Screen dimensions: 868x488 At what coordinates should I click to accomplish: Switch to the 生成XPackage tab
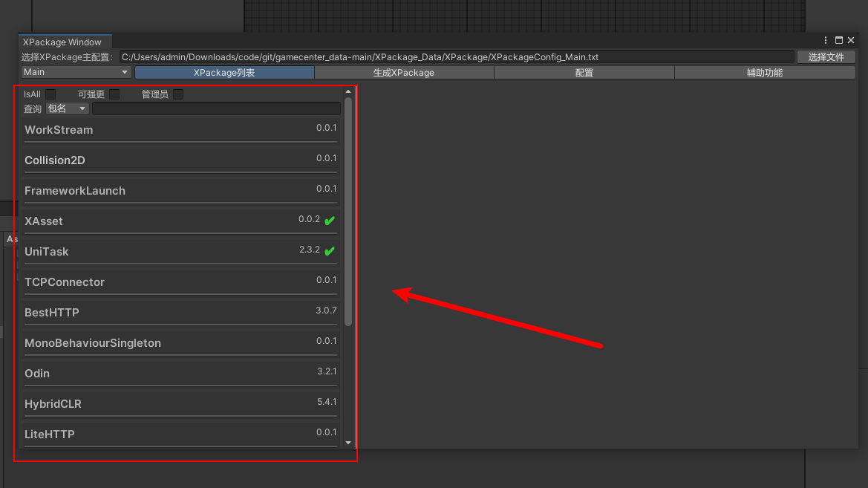point(404,73)
